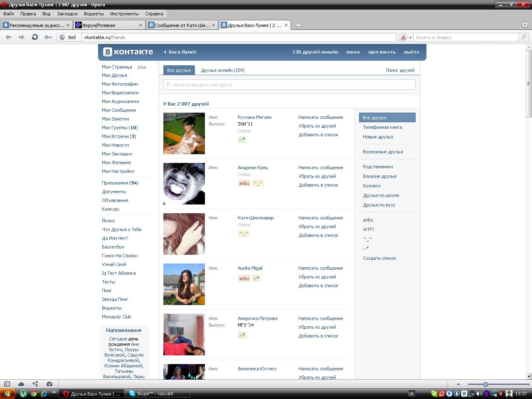Click Добавить в список for Катя Шмолнавер
532x399 pixels.
(x=318, y=235)
